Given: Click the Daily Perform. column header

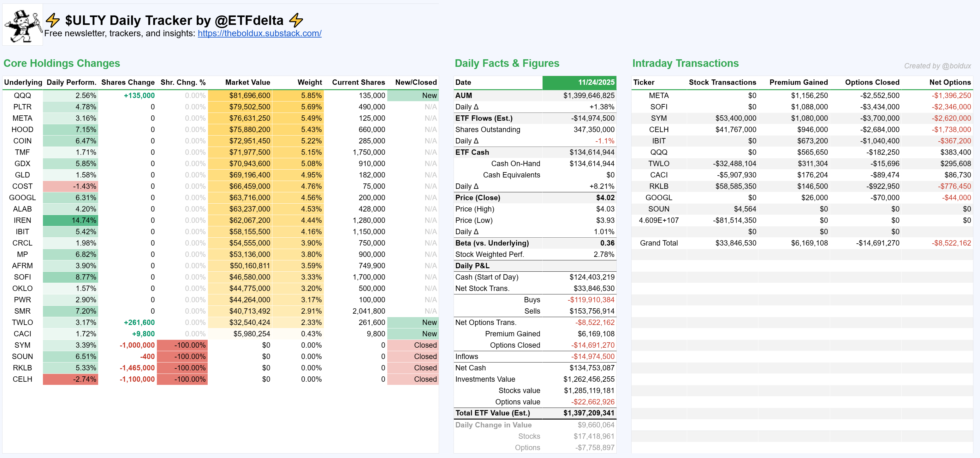Looking at the screenshot, I should pyautogui.click(x=71, y=83).
